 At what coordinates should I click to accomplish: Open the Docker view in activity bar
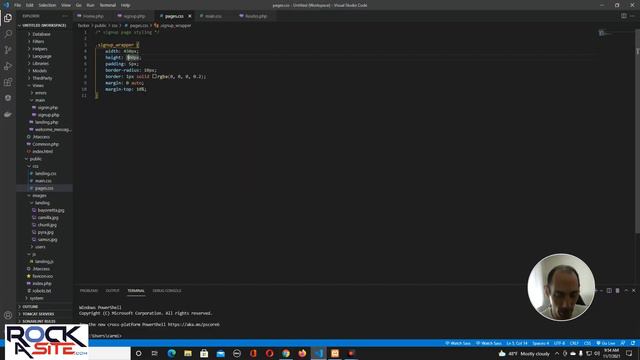point(8,115)
